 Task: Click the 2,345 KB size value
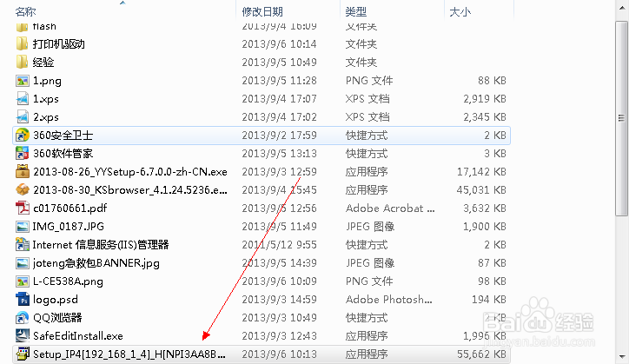tap(485, 117)
